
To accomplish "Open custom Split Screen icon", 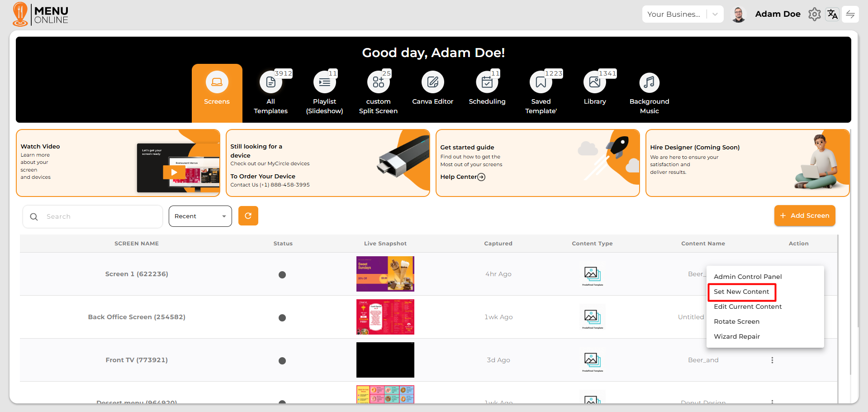I will click(x=378, y=82).
